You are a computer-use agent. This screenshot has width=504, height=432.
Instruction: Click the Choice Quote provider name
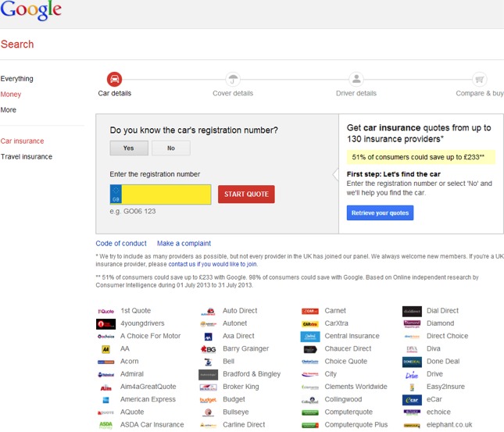(346, 361)
